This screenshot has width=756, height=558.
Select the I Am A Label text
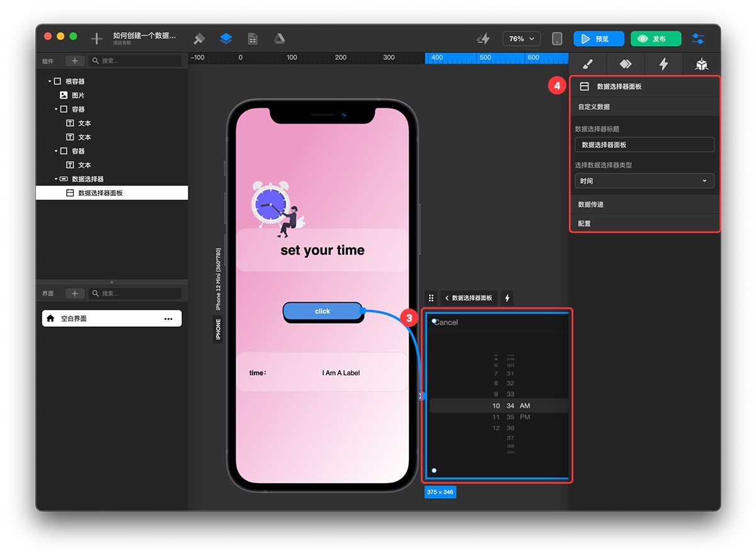click(x=341, y=373)
